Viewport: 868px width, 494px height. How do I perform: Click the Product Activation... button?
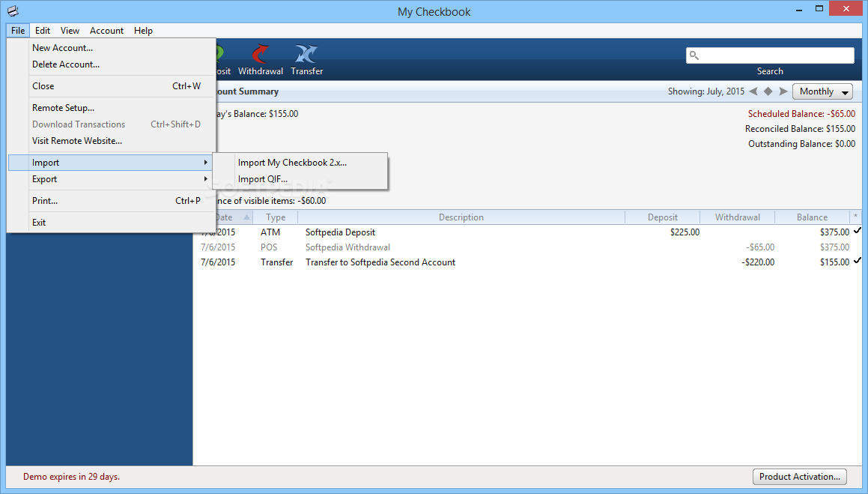(799, 476)
